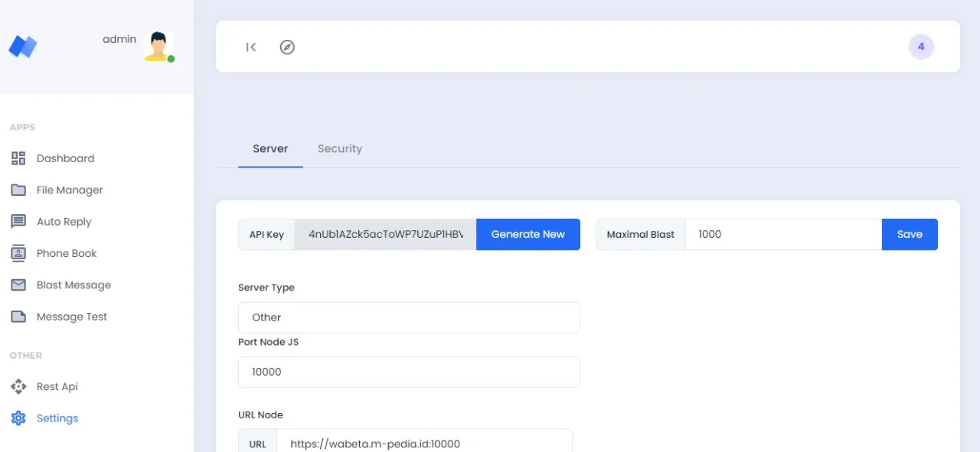
Task: Click the Port Node JS label
Action: 269,342
